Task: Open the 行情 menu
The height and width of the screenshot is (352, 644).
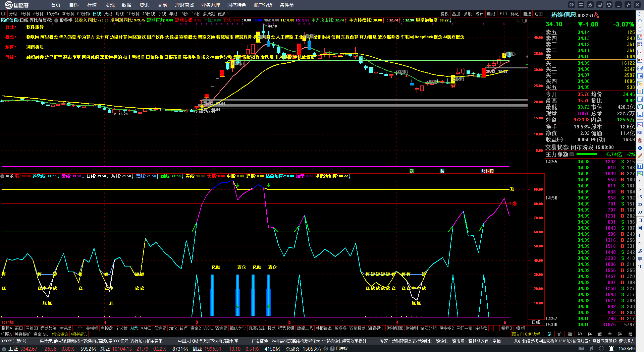Action: (92, 5)
